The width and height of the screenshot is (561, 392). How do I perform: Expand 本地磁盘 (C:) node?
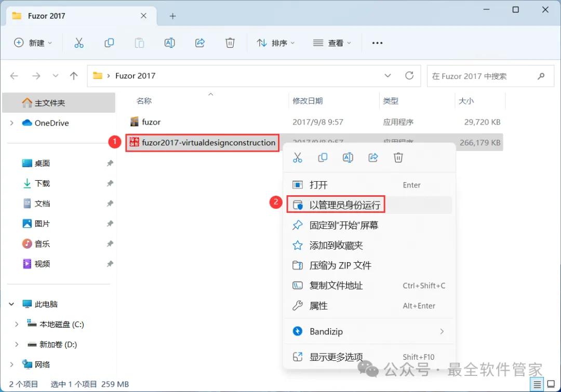pyautogui.click(x=17, y=325)
